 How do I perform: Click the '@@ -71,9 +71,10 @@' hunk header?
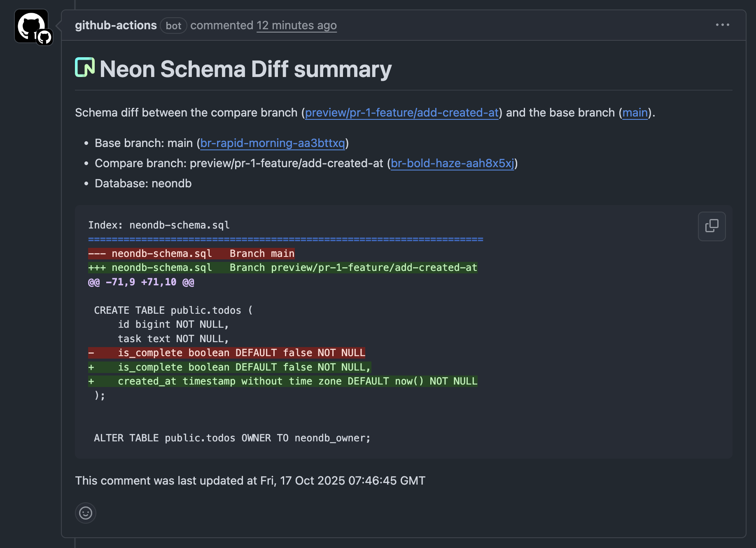141,282
